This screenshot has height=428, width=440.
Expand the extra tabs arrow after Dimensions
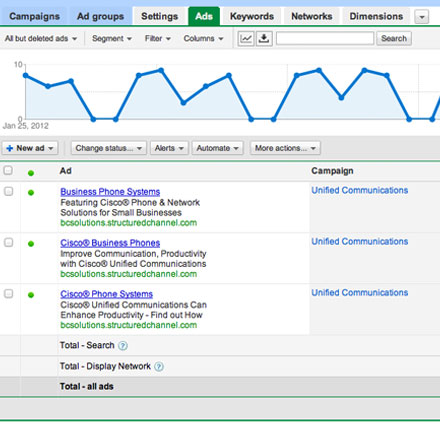click(422, 17)
